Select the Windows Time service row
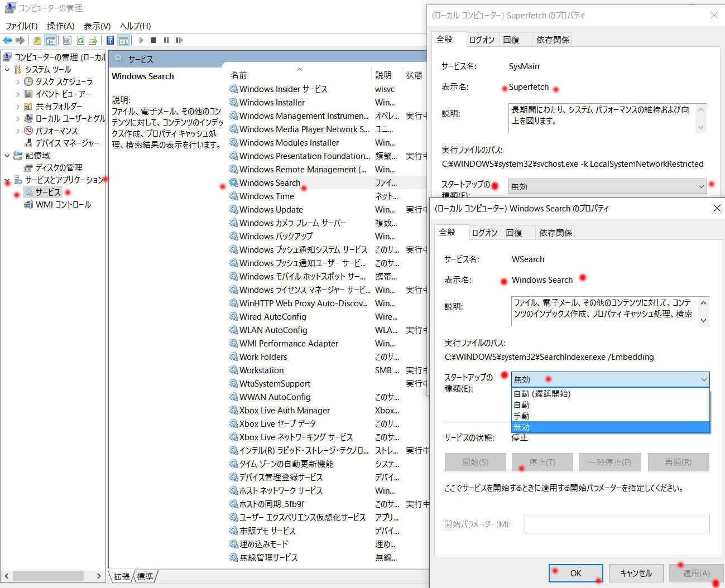725x588 pixels. [x=328, y=196]
